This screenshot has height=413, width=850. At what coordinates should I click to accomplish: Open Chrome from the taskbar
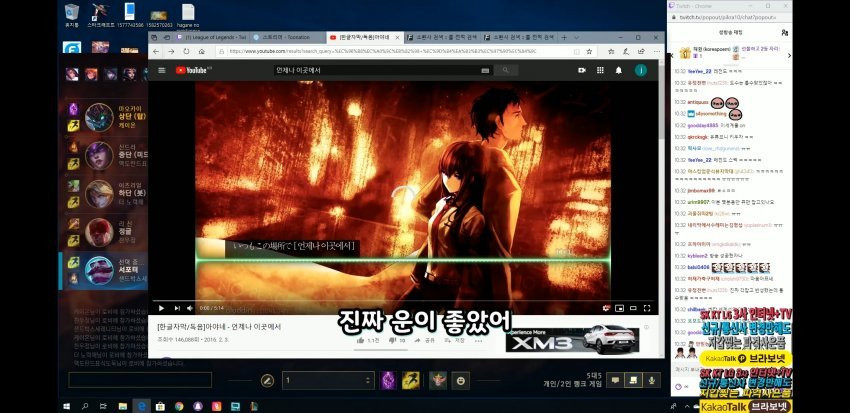pos(179,406)
